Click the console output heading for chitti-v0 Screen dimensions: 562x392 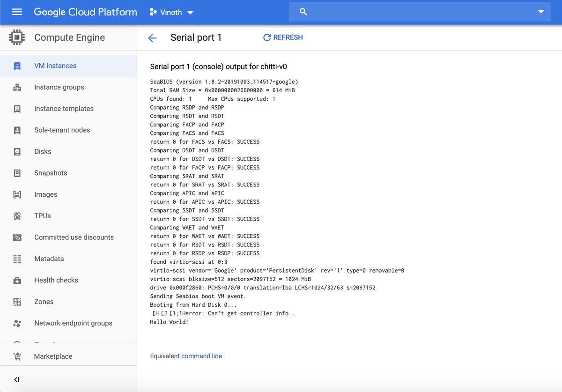219,67
